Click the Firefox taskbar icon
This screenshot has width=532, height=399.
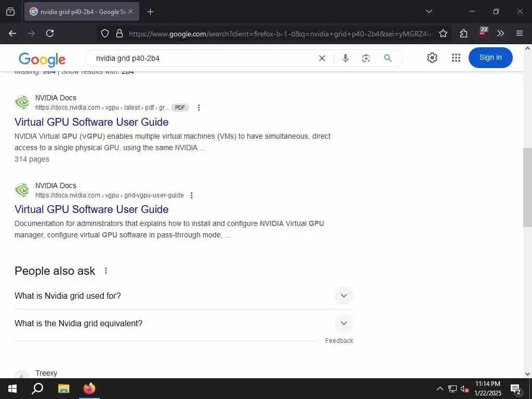tap(89, 389)
